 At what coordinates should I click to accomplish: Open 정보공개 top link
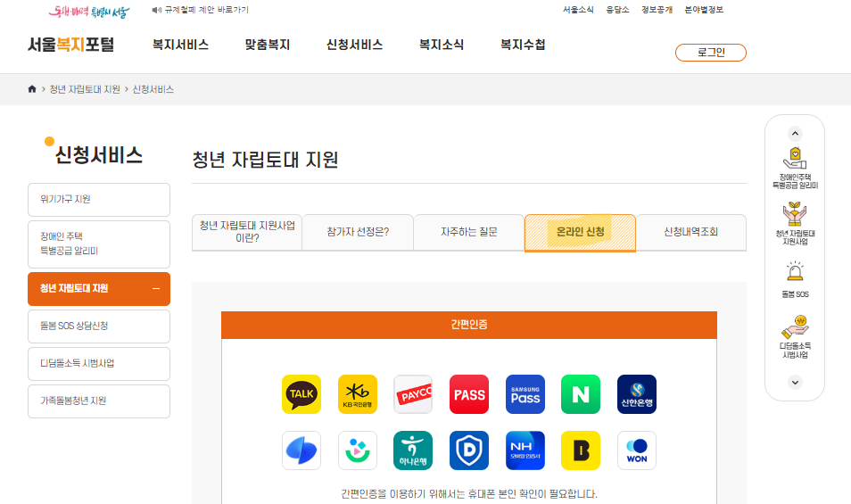pos(657,10)
